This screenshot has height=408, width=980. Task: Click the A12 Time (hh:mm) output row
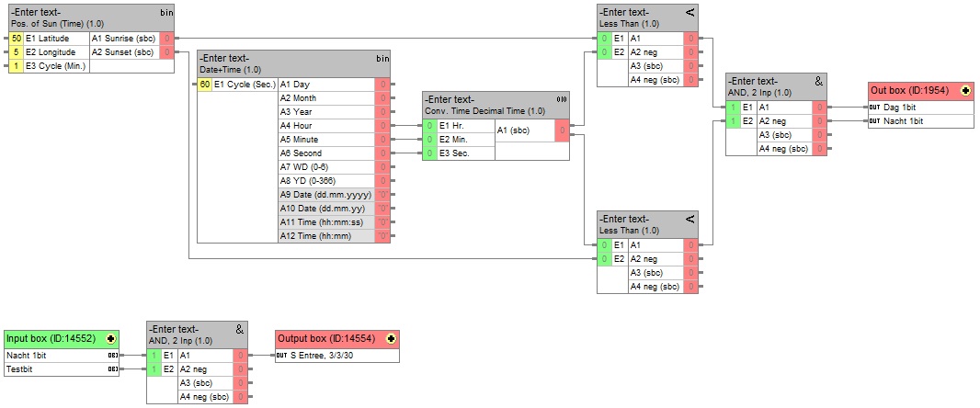tap(326, 236)
